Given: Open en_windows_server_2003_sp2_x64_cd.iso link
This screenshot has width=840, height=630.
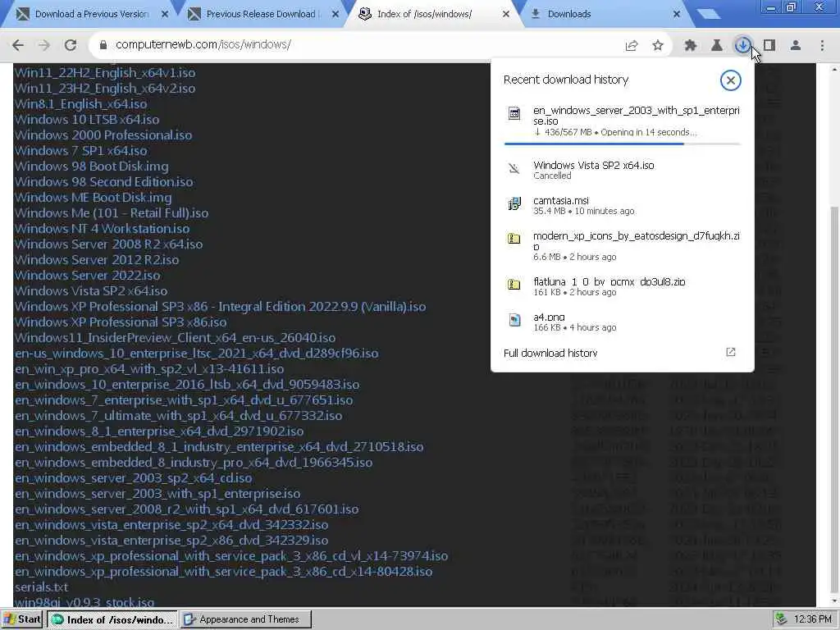Looking at the screenshot, I should [x=134, y=478].
